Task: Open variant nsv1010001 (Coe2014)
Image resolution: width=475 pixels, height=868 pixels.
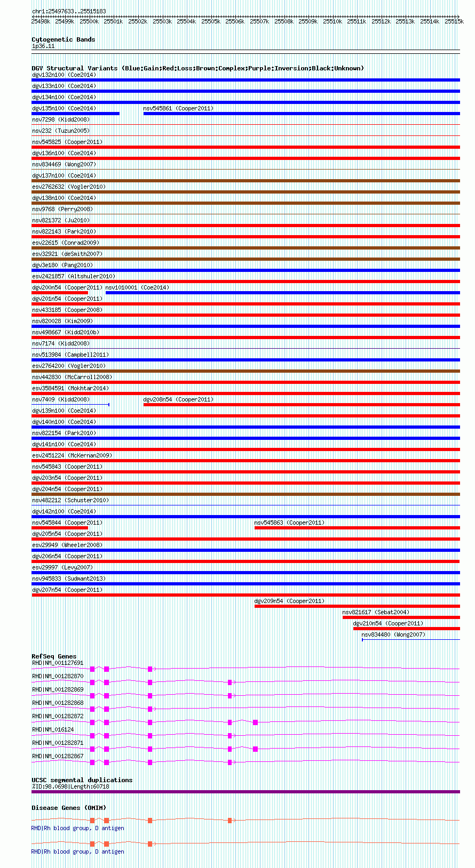Action: pos(137,287)
